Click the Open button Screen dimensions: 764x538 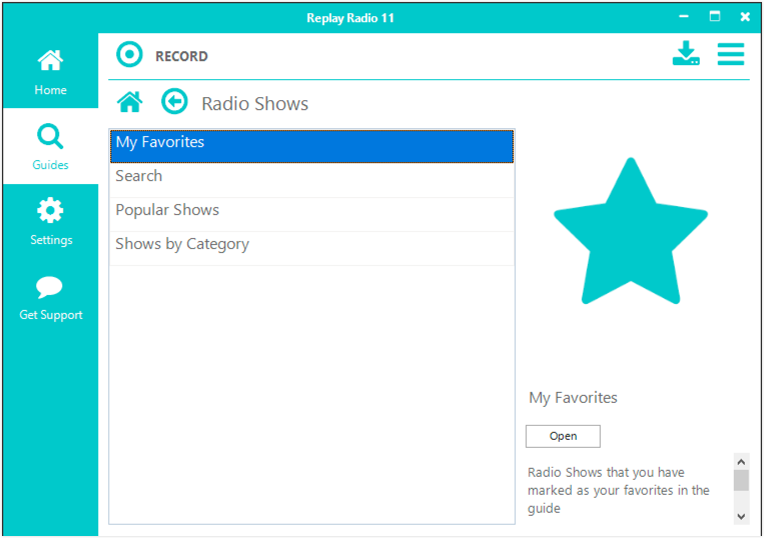coord(563,436)
